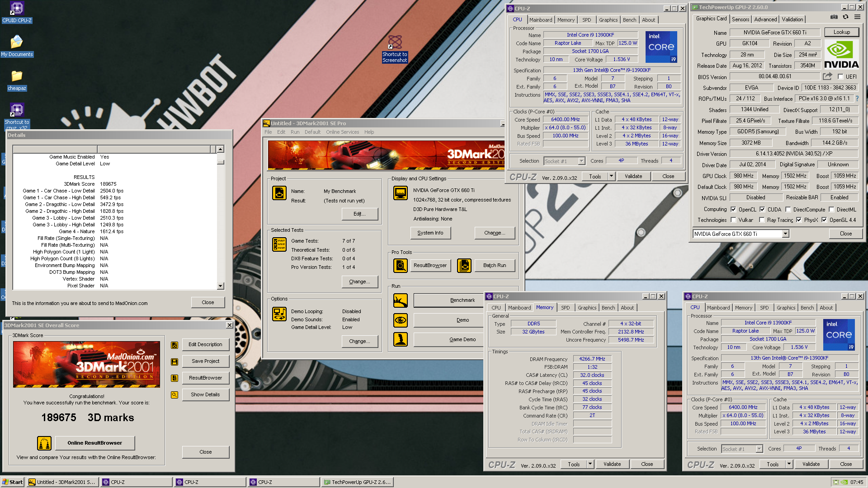868x488 pixels.
Task: Click the Edit... button in Project section
Action: click(x=359, y=214)
